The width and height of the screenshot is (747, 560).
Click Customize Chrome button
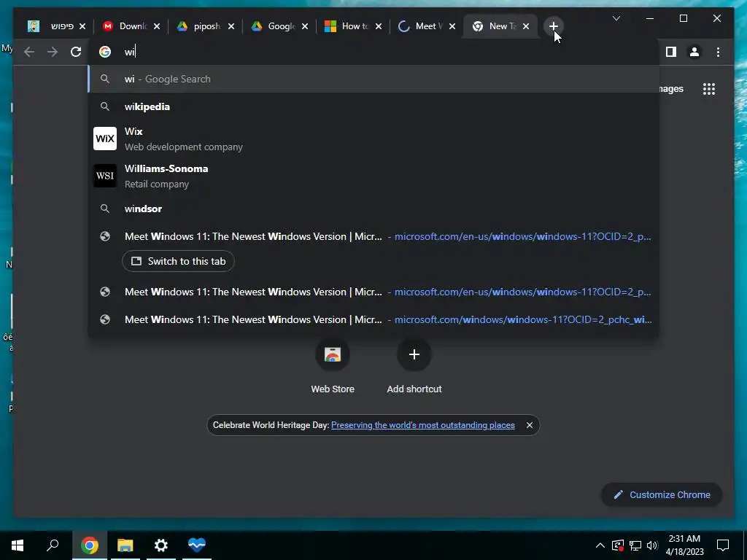[662, 495]
